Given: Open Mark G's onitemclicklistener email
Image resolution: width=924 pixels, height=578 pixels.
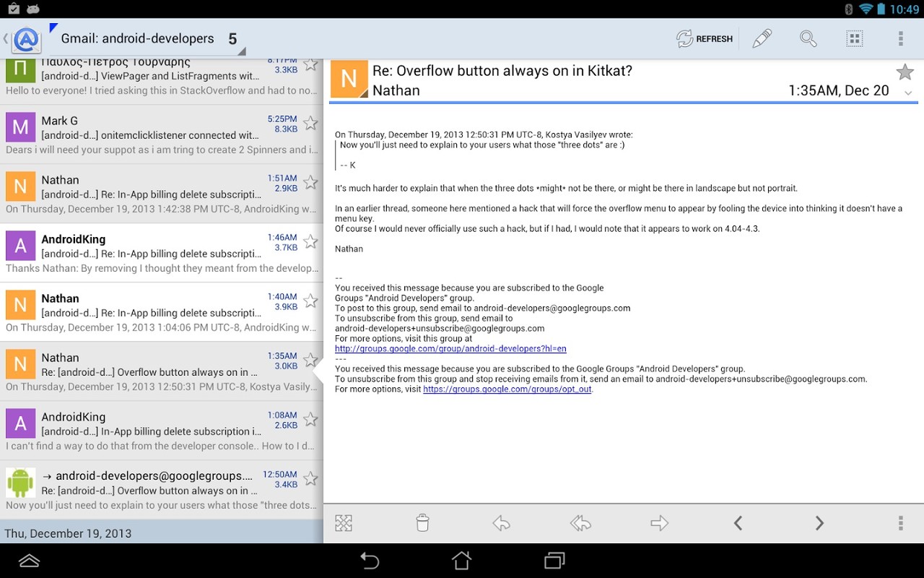Looking at the screenshot, I should tap(162, 134).
